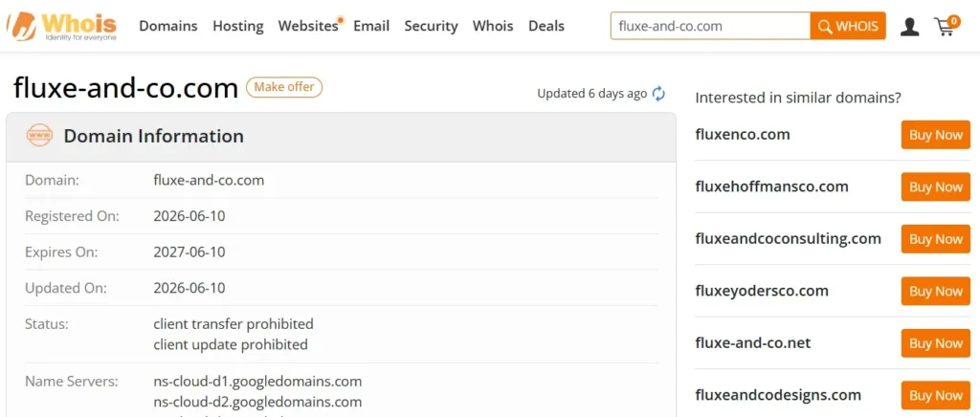Viewport: 980px width, 417px height.
Task: Click the client transfer prohibited status
Action: 234,324
